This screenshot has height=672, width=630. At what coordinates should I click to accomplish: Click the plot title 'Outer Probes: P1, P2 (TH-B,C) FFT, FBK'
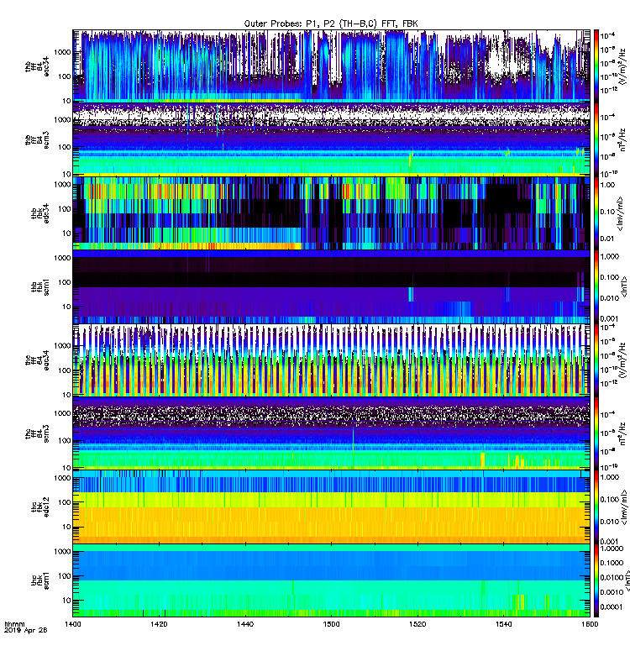331,24
